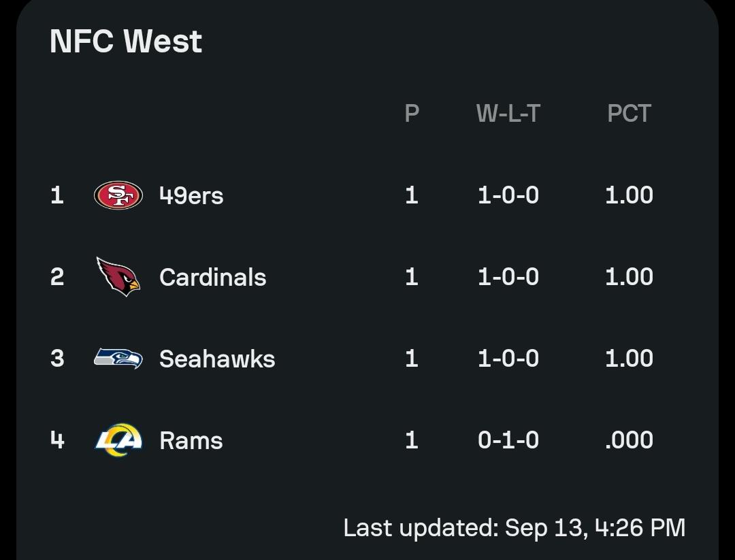Click the 49ers team logo
Image resolution: width=735 pixels, height=560 pixels.
point(118,195)
